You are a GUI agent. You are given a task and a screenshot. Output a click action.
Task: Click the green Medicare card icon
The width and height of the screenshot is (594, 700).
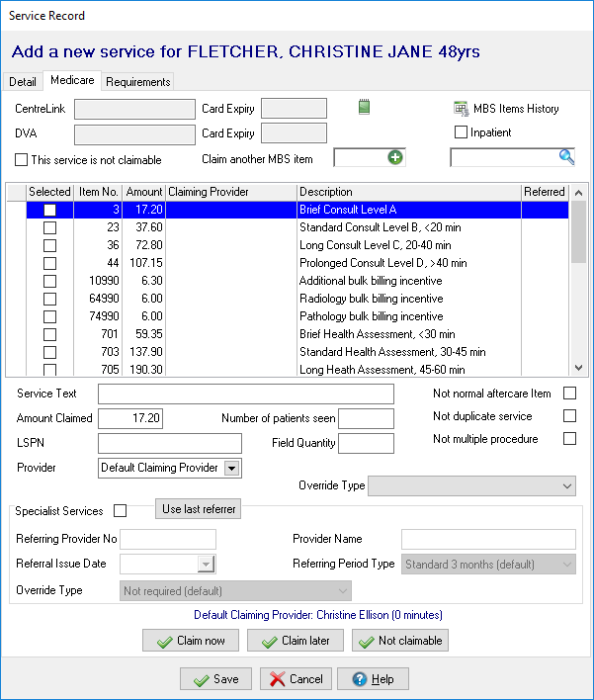point(364,107)
